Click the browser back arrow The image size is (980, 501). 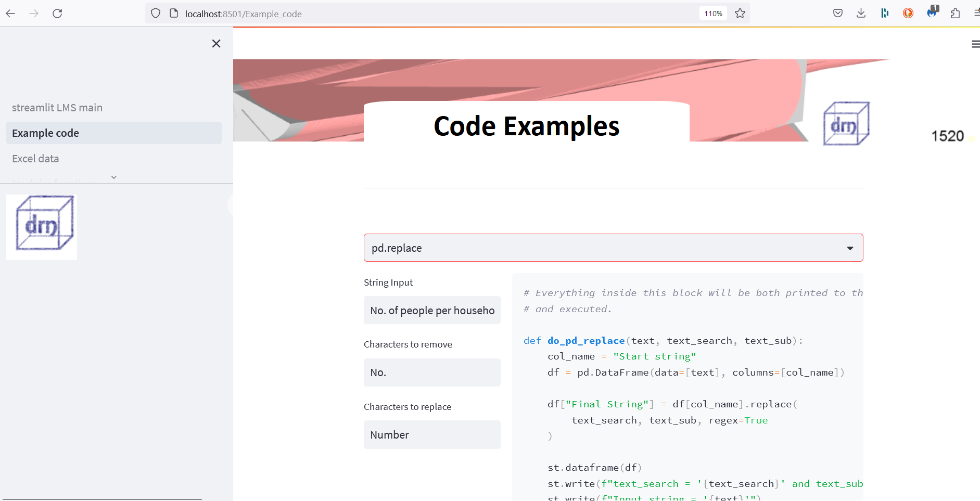pyautogui.click(x=10, y=14)
